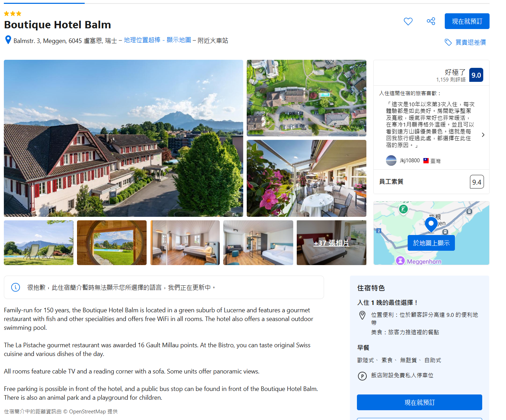
Task: Open 買貴退差價 link
Action: point(471,42)
